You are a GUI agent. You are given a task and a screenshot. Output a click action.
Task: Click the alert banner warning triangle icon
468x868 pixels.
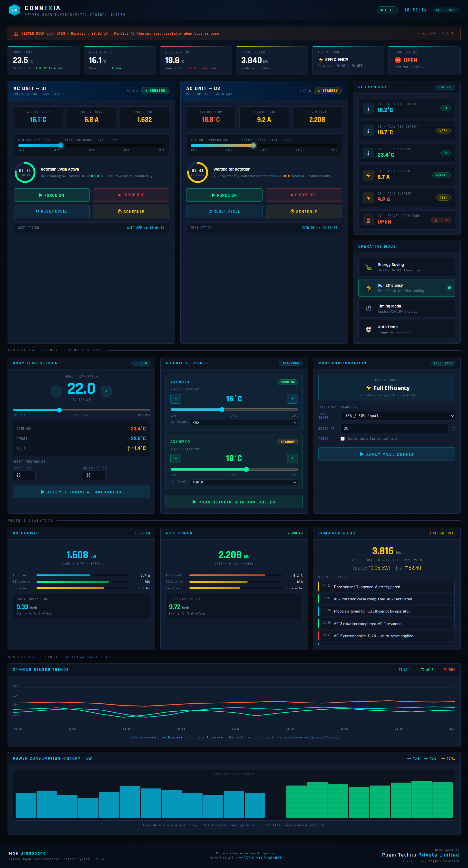coord(16,34)
